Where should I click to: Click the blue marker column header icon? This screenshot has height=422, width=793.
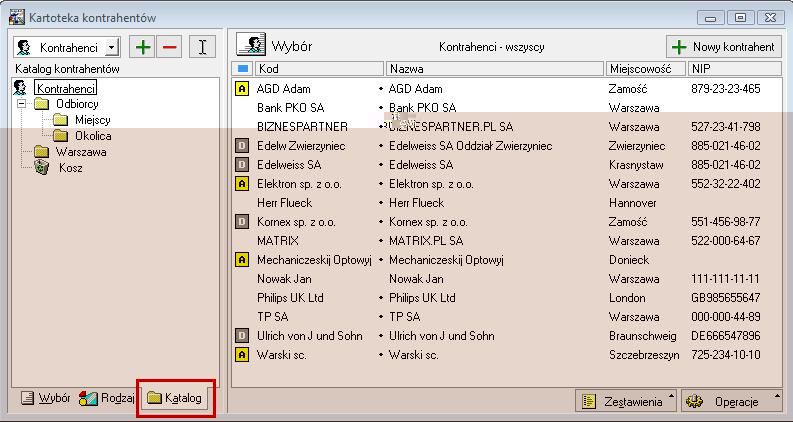243,68
